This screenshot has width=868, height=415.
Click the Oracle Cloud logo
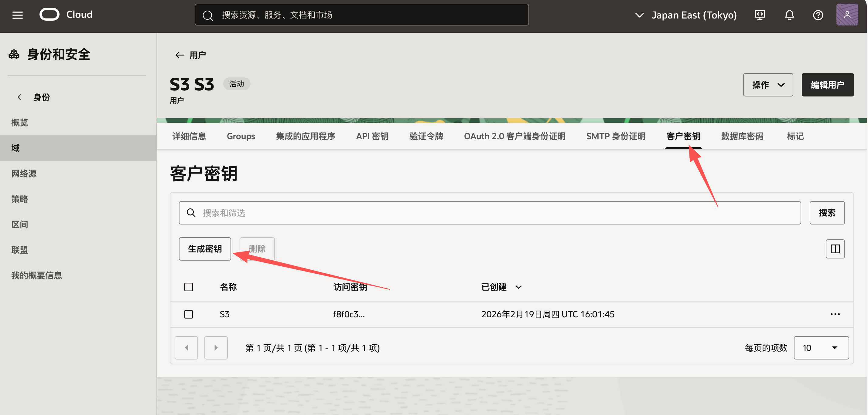[50, 15]
